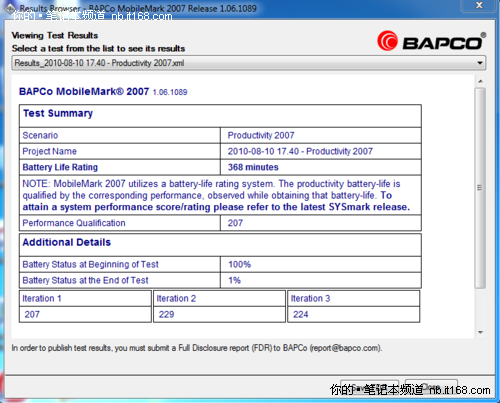Click the 'Performance Qualification' label

click(x=74, y=223)
